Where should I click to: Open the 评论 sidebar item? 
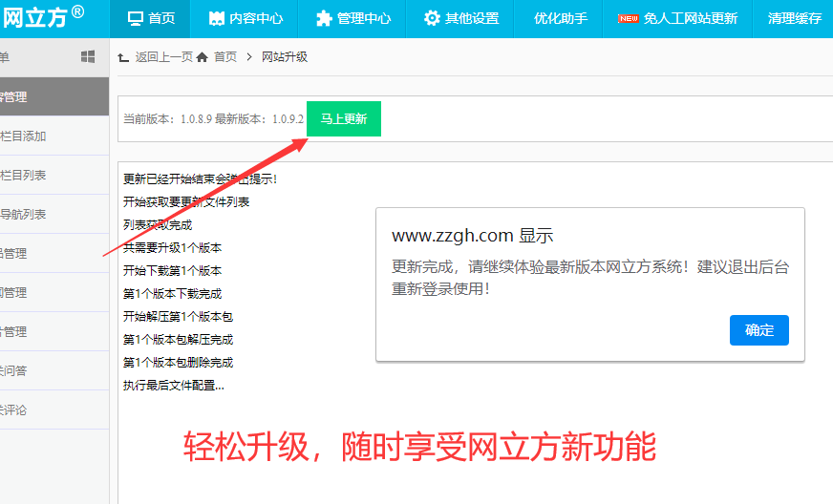54,410
